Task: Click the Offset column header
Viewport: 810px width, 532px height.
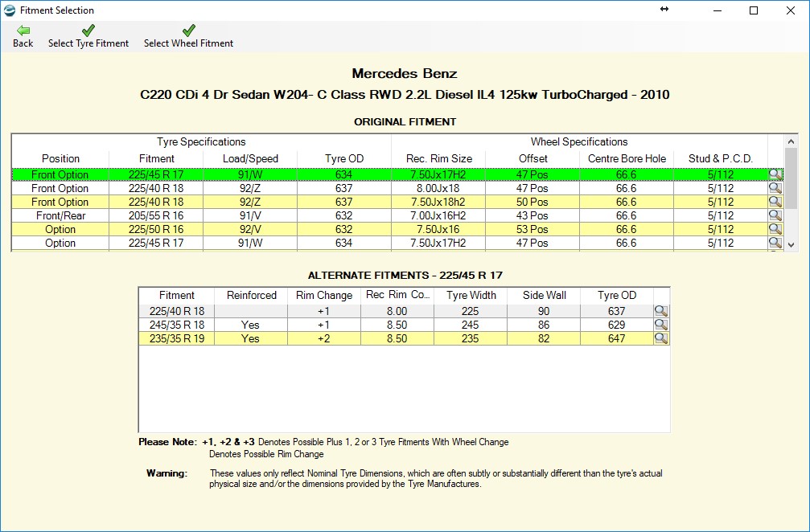Action: pyautogui.click(x=532, y=158)
